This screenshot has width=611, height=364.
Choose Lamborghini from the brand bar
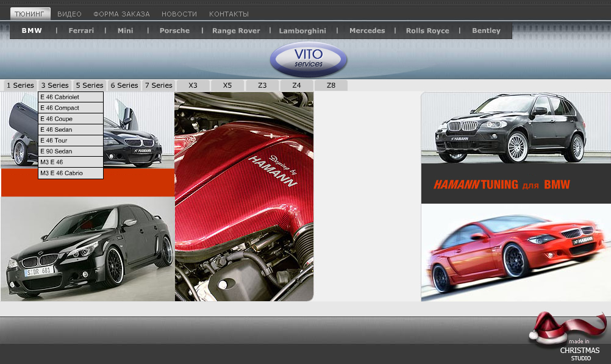coord(302,30)
